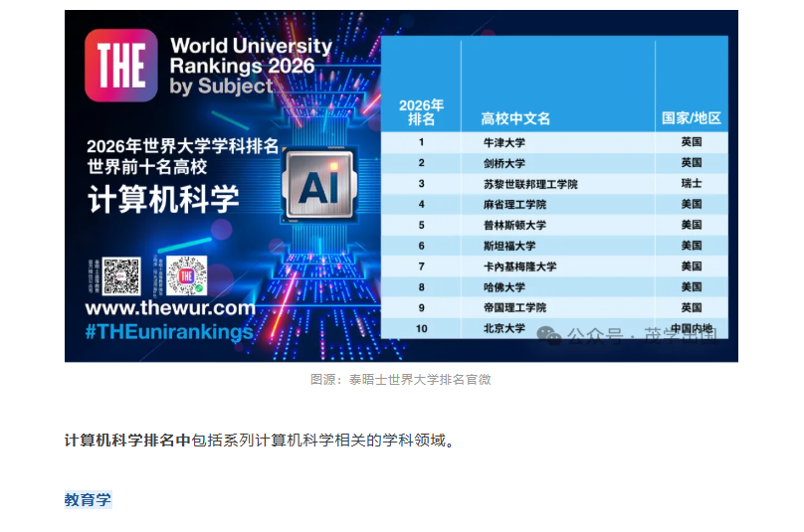The width and height of the screenshot is (804, 532).
Task: Open the www.thewur.com link text
Action: coord(170,308)
